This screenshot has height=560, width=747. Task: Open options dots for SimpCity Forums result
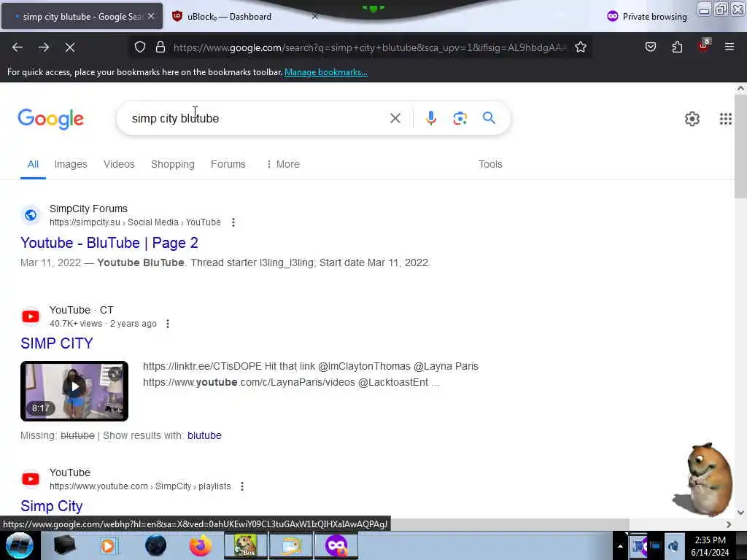coord(233,222)
